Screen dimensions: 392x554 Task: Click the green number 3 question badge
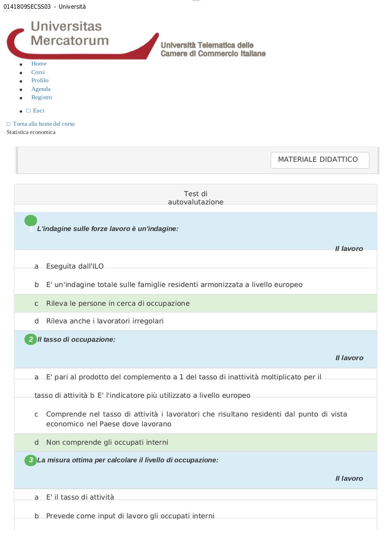(31, 460)
